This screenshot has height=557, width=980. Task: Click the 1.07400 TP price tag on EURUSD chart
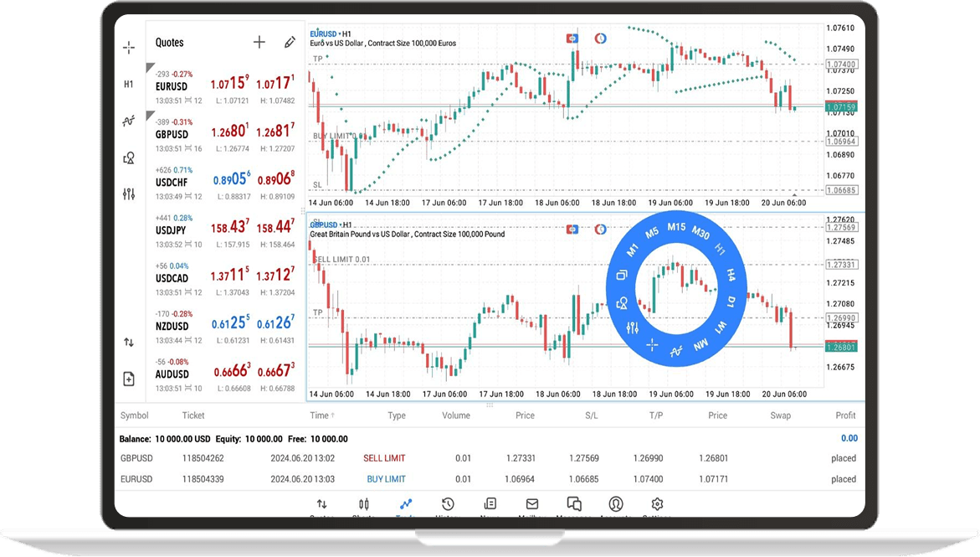(841, 64)
